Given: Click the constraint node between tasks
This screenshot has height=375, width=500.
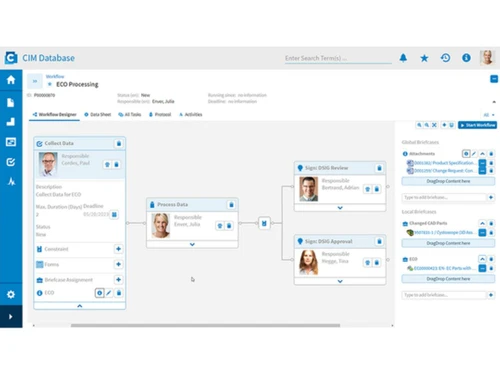Looking at the screenshot, I should (264, 223).
